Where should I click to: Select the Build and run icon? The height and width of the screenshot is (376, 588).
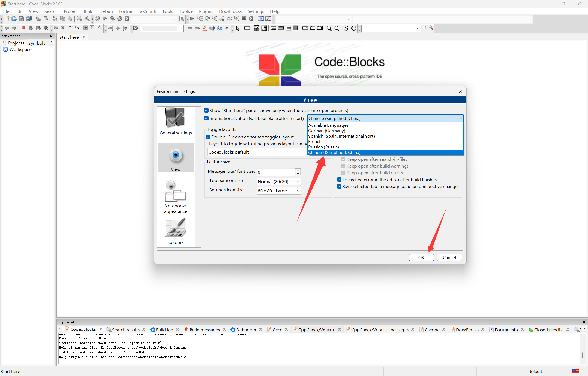pyautogui.click(x=112, y=19)
